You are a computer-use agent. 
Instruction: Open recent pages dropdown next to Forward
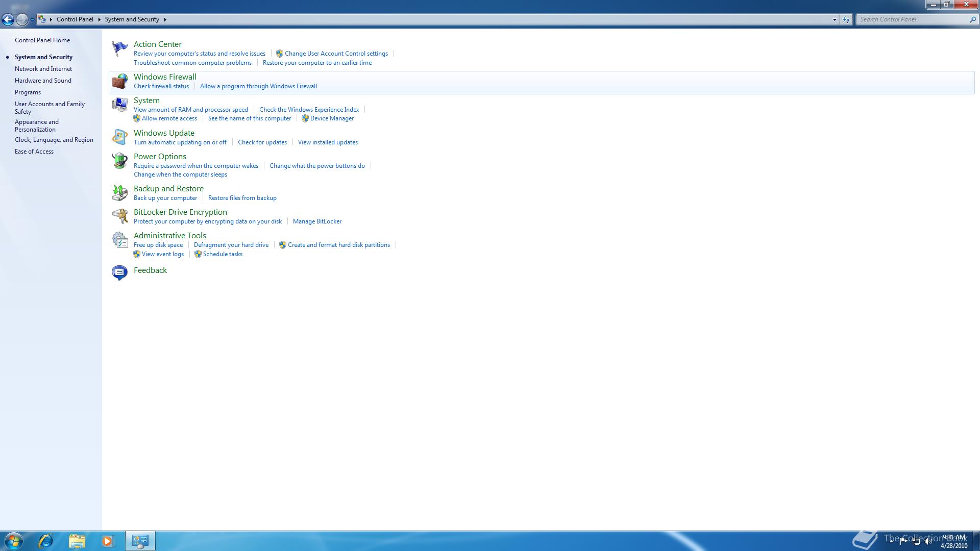pyautogui.click(x=32, y=19)
